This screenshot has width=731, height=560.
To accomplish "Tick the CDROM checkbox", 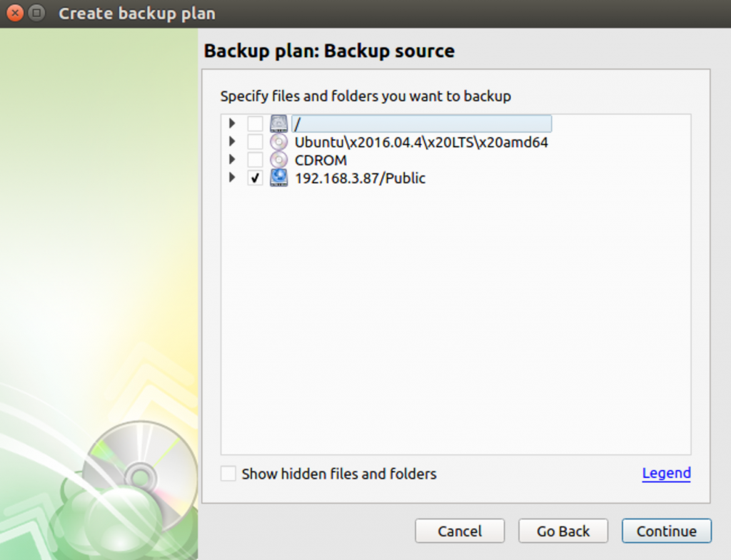I will tap(255, 160).
